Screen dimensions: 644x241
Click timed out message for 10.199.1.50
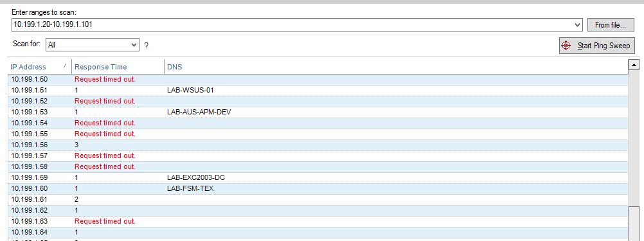click(105, 79)
